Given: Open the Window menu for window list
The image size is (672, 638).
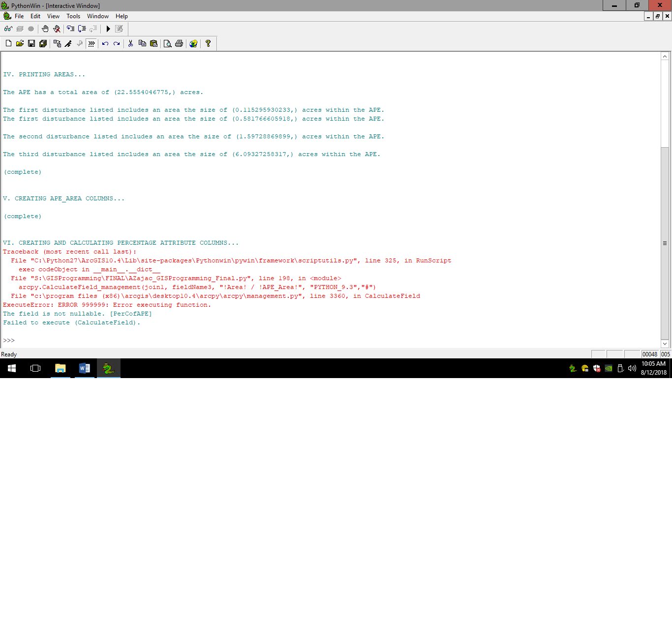Looking at the screenshot, I should pos(97,16).
